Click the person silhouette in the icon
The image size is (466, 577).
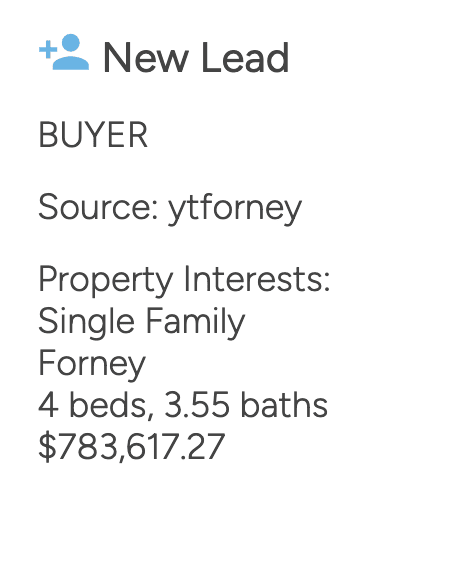pyautogui.click(x=71, y=52)
